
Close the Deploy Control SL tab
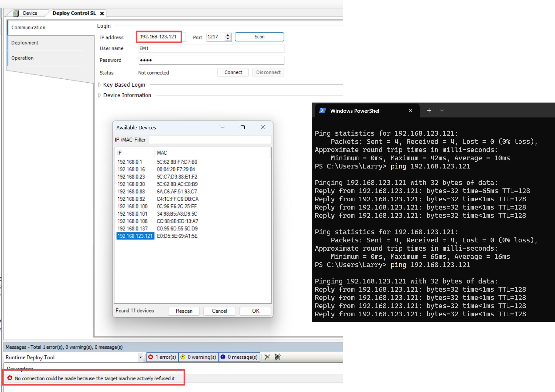[102, 13]
